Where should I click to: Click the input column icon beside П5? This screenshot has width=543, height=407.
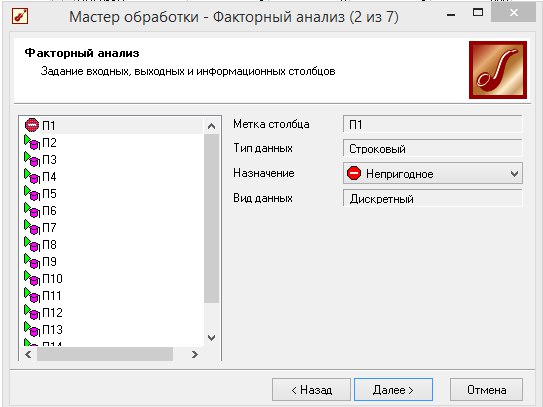[32, 193]
